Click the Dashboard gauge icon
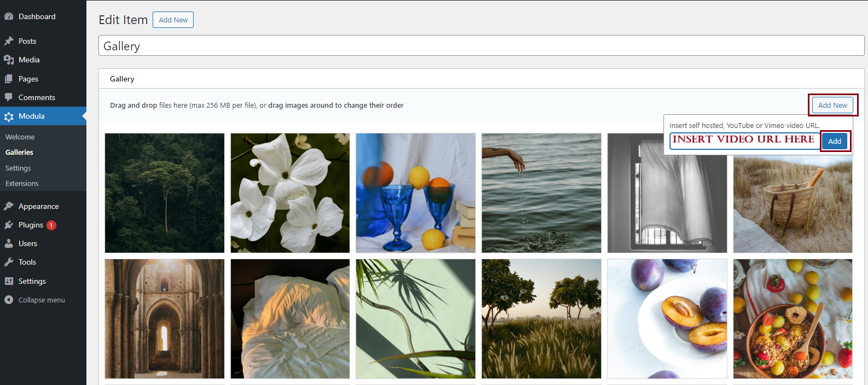Image resolution: width=868 pixels, height=385 pixels. (x=9, y=16)
